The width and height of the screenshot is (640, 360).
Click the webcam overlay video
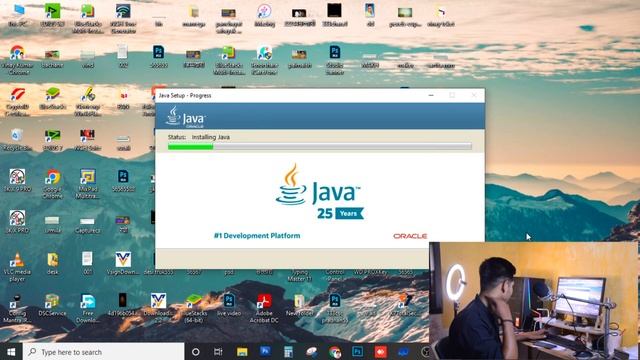coord(533,300)
